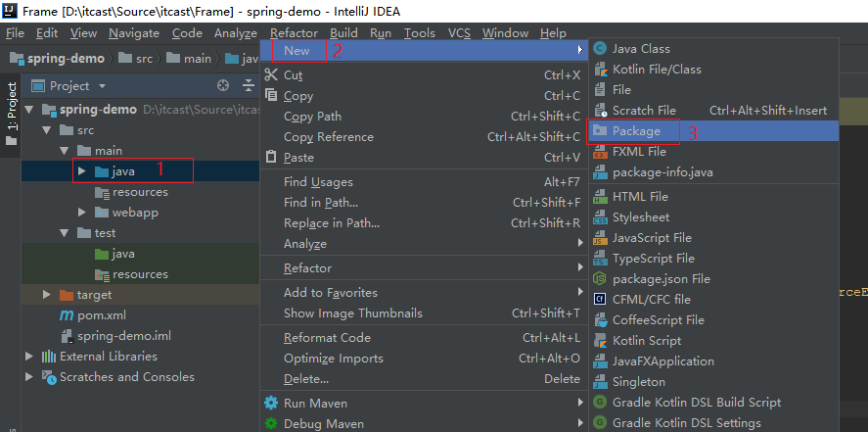Click the package.json File icon
The height and width of the screenshot is (432, 868).
[599, 279]
